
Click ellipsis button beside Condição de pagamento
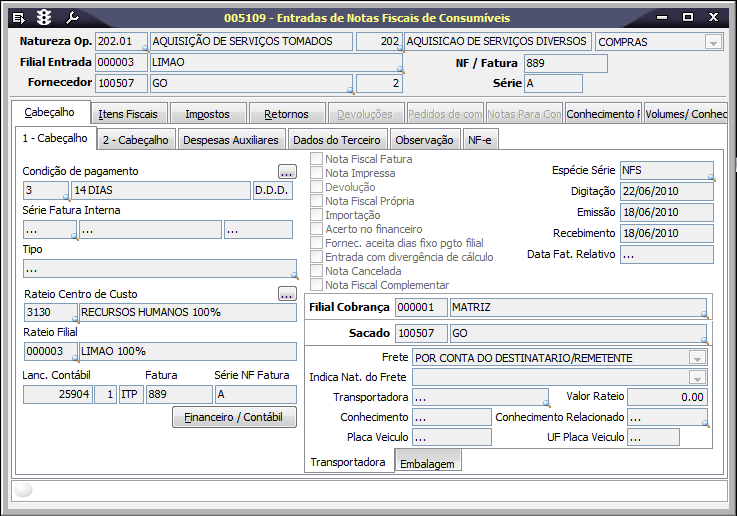(x=287, y=171)
